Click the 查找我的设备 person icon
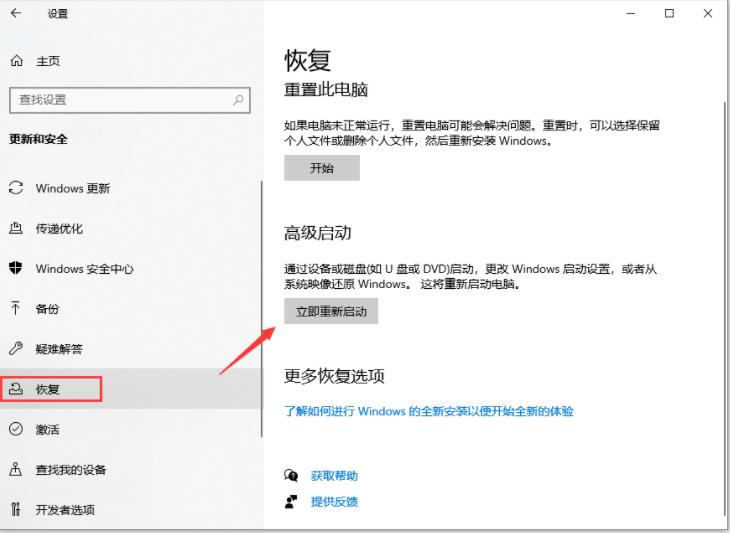 coord(16,469)
